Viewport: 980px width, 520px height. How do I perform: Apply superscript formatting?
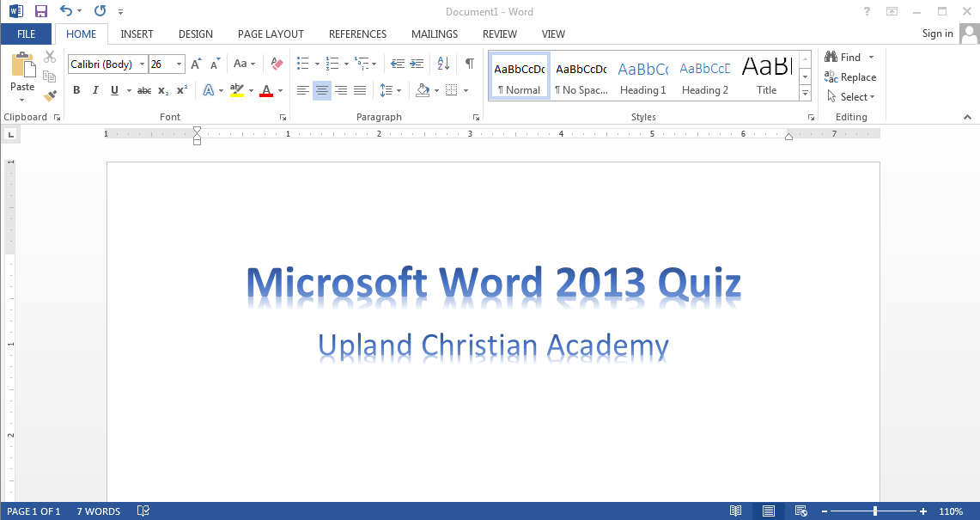182,91
